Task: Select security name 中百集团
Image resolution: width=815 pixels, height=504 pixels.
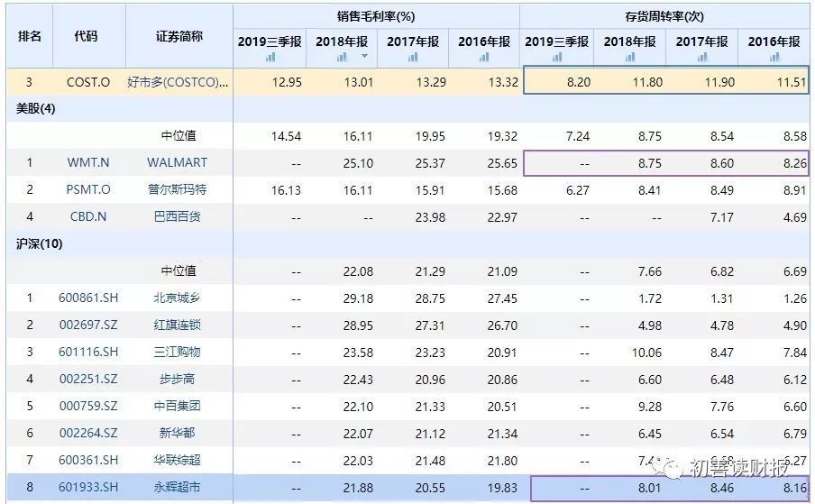Action: (x=178, y=406)
